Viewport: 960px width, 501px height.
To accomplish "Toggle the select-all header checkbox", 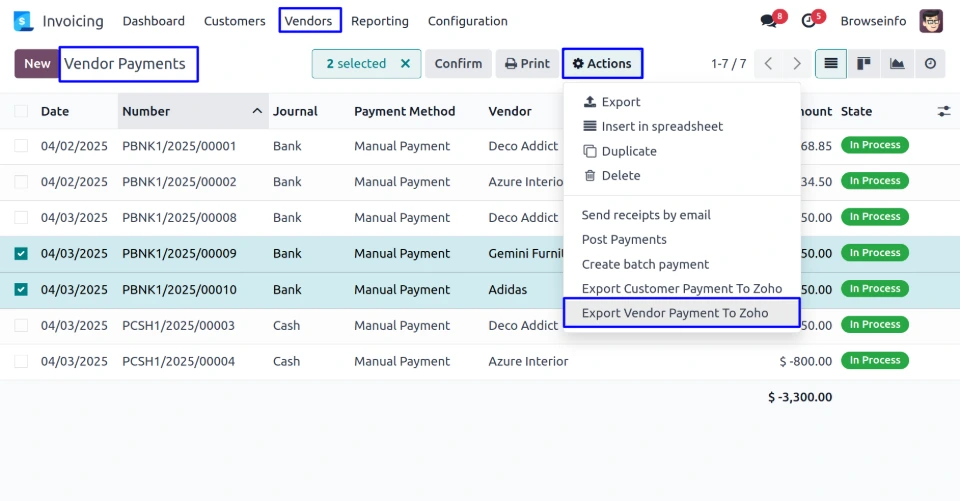I will tap(21, 111).
